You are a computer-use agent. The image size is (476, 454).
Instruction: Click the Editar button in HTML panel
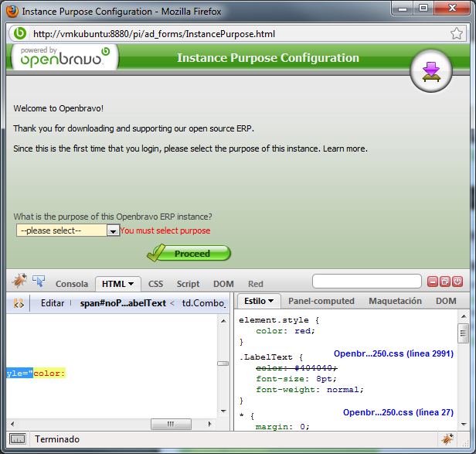coord(53,303)
